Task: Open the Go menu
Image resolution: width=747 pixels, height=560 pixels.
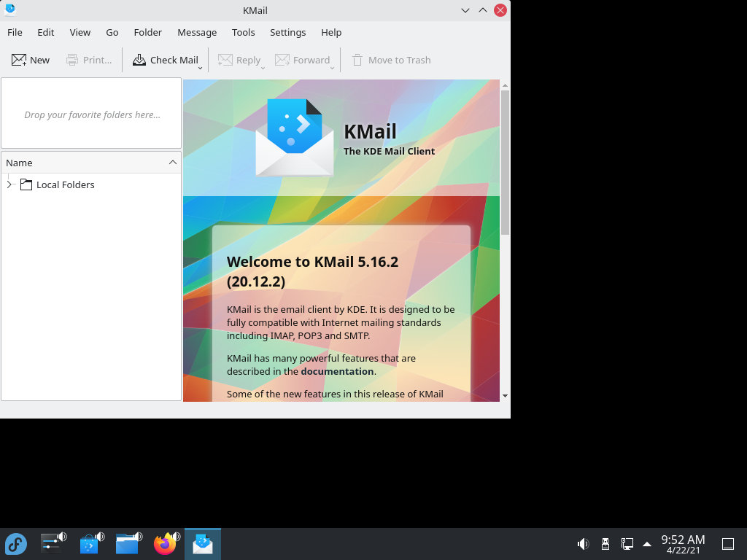Action: [x=112, y=32]
